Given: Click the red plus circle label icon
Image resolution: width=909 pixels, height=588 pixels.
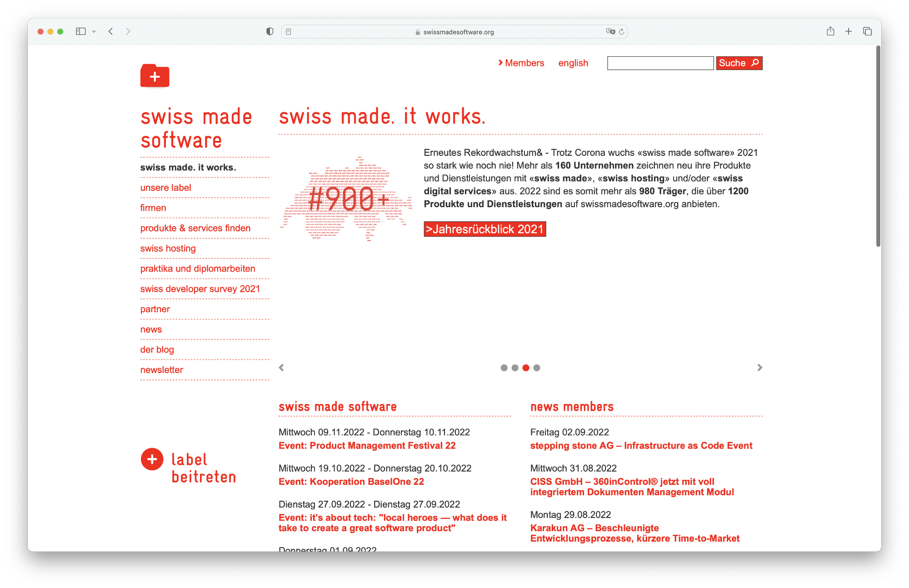Looking at the screenshot, I should 152,459.
